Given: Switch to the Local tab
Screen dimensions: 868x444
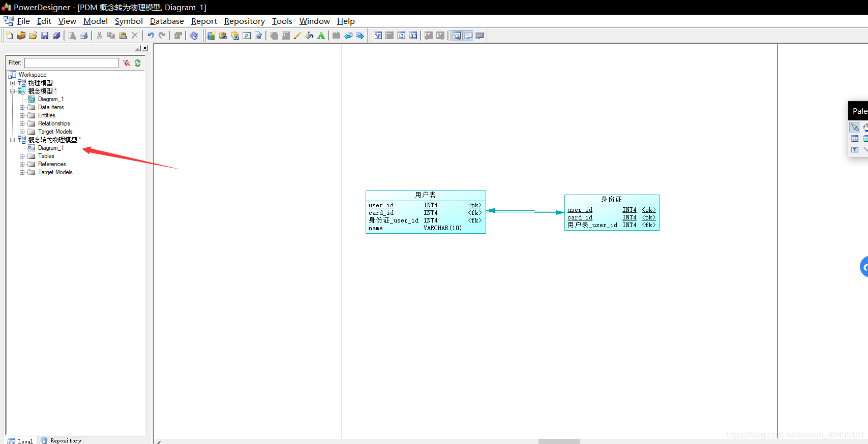Looking at the screenshot, I should click(21, 441).
